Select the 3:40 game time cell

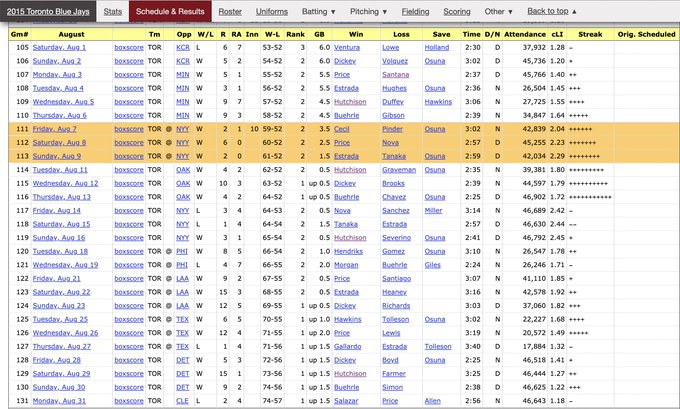click(473, 347)
